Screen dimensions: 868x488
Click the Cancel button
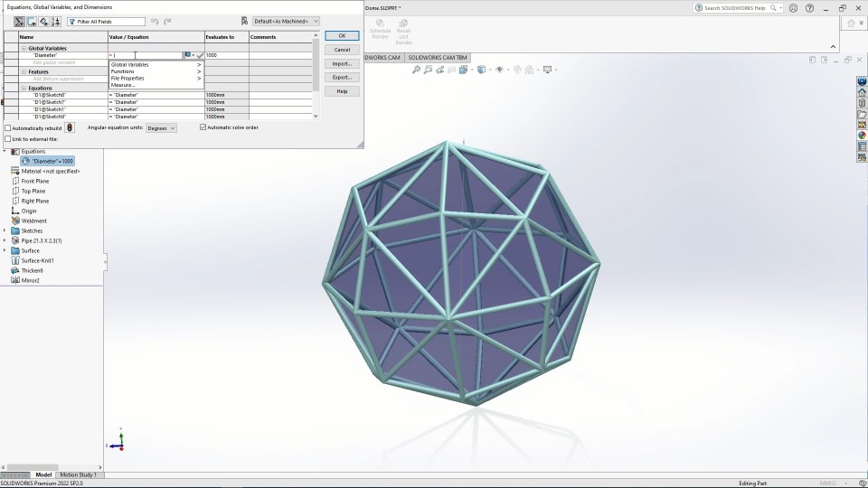coord(342,50)
